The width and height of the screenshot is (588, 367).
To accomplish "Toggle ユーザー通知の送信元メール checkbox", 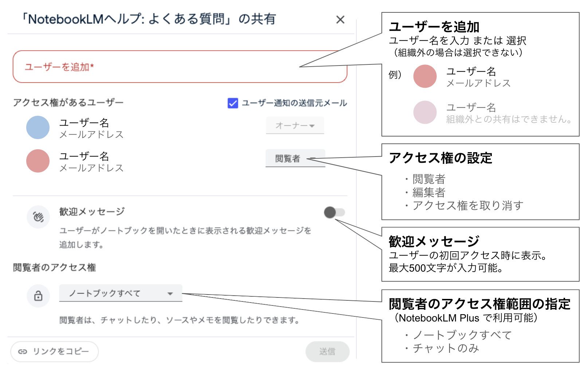I will click(x=233, y=103).
